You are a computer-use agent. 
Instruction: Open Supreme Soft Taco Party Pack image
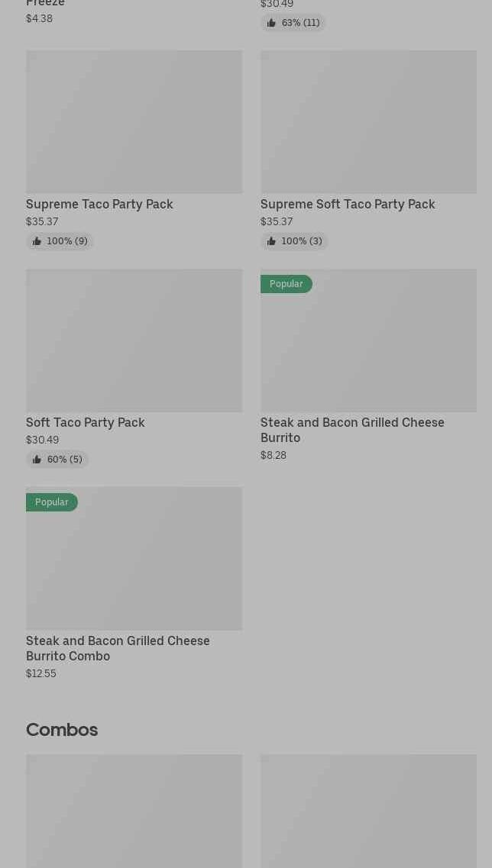[368, 122]
